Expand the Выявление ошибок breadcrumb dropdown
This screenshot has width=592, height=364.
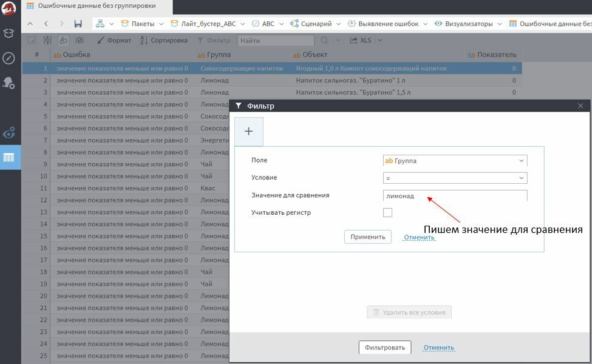tap(425, 24)
